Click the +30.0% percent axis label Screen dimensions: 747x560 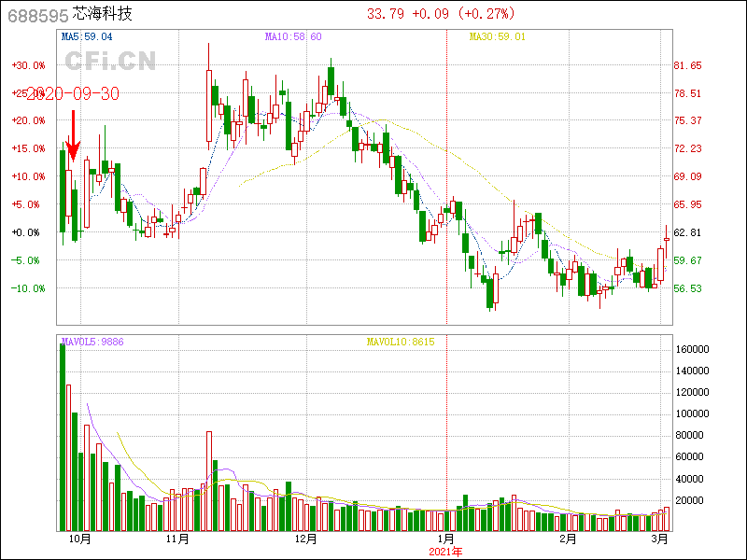[28, 65]
